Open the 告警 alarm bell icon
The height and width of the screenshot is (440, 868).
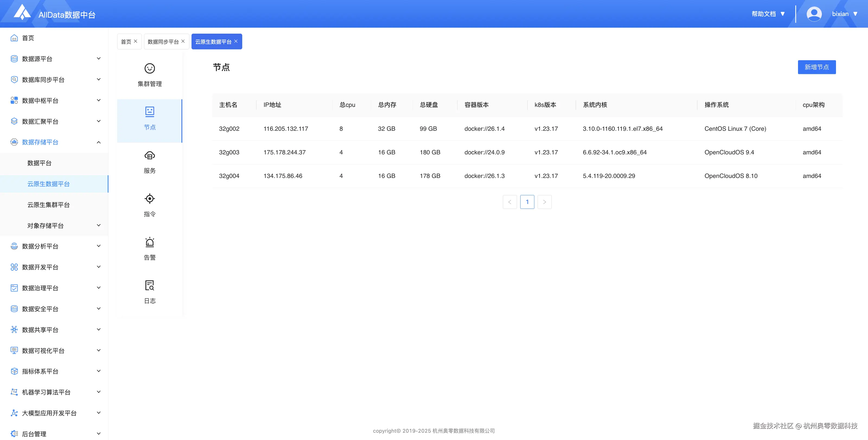pyautogui.click(x=150, y=242)
